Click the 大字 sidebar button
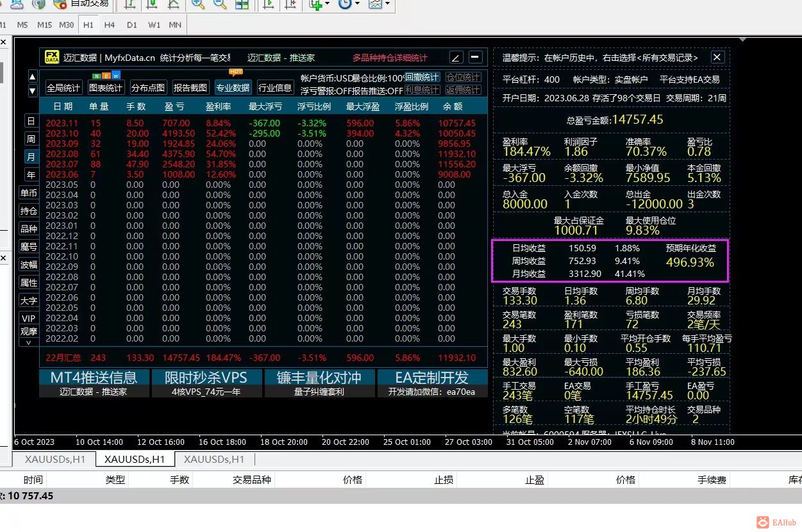Image resolution: width=802 pixels, height=532 pixels. pyautogui.click(x=29, y=301)
